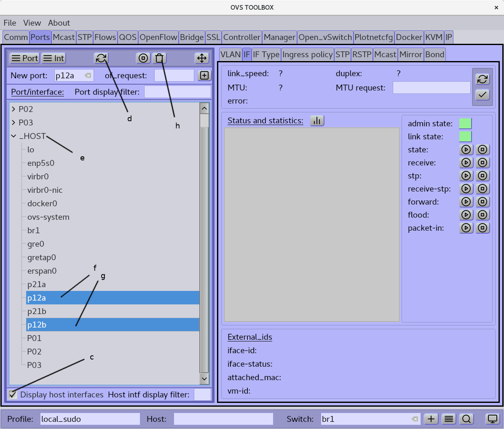This screenshot has width=504, height=429.
Task: Click the admin state green indicator
Action: 465,124
